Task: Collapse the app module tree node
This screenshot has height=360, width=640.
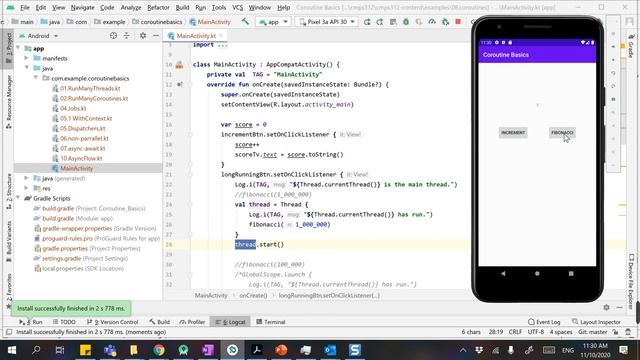Action: pyautogui.click(x=18, y=49)
